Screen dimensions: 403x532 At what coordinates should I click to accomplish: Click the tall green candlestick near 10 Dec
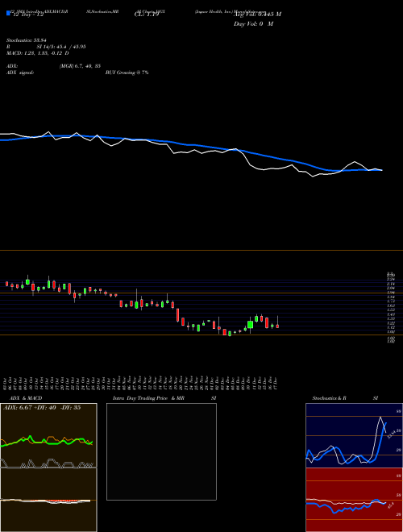click(x=251, y=325)
